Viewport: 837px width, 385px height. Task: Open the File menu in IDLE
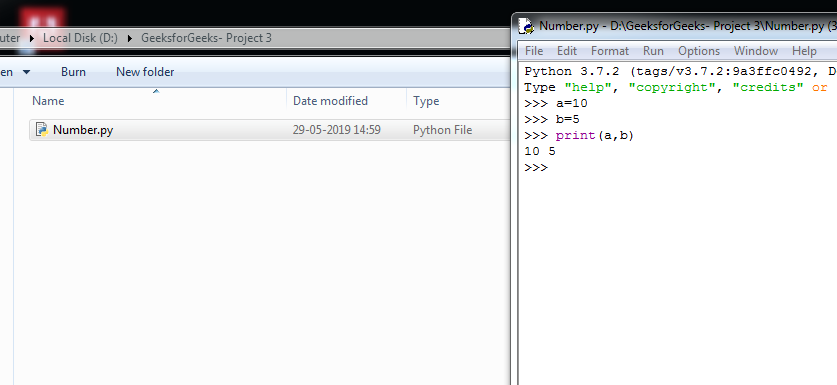coord(534,51)
